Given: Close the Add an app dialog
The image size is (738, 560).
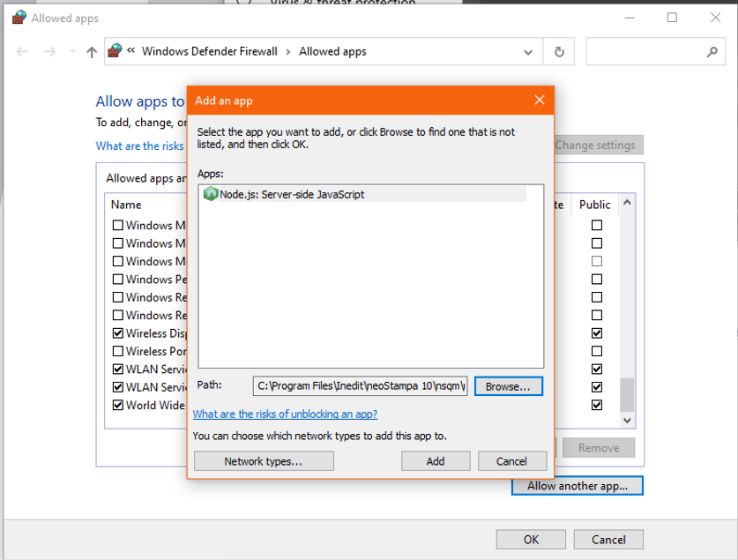Looking at the screenshot, I should pyautogui.click(x=540, y=100).
